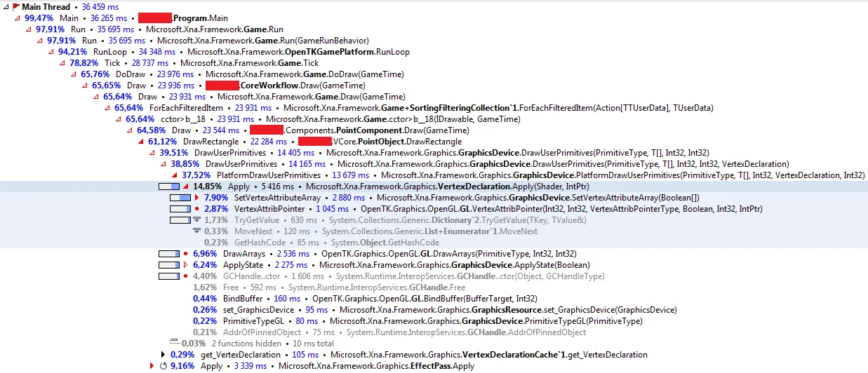Click the '99,47%' percentage value
This screenshot has width=868, height=373.
[40, 18]
